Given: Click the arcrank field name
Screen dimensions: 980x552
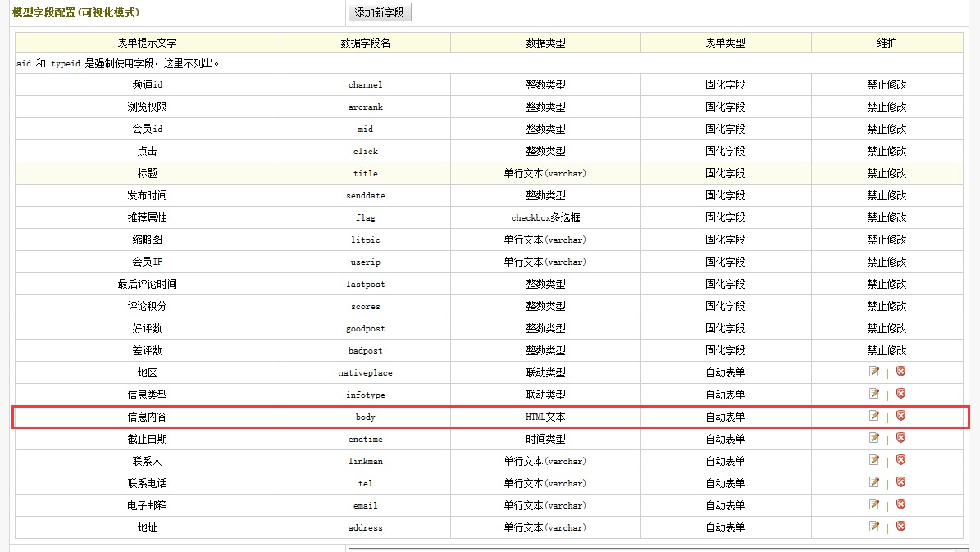Looking at the screenshot, I should click(366, 107).
